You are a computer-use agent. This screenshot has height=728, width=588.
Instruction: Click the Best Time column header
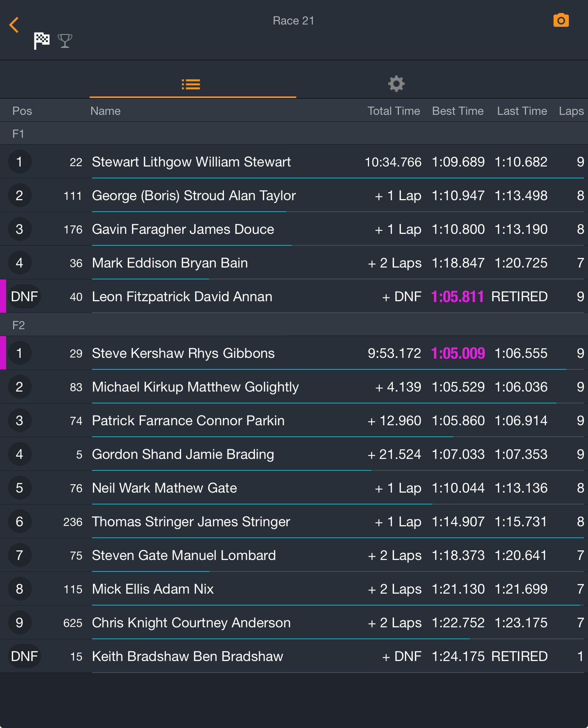458,111
